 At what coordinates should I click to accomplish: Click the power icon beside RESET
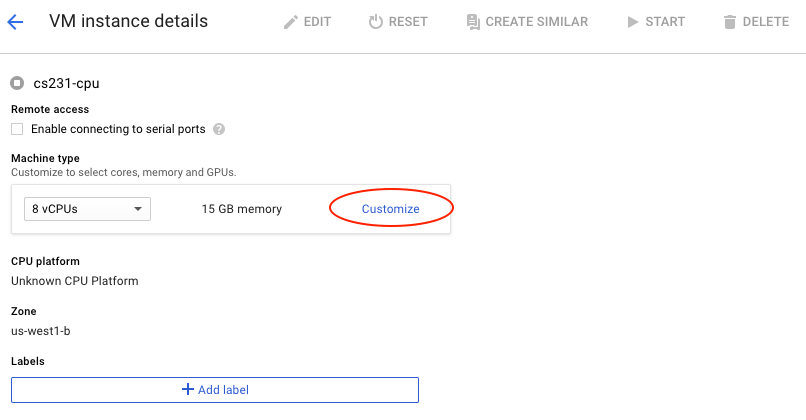click(376, 22)
